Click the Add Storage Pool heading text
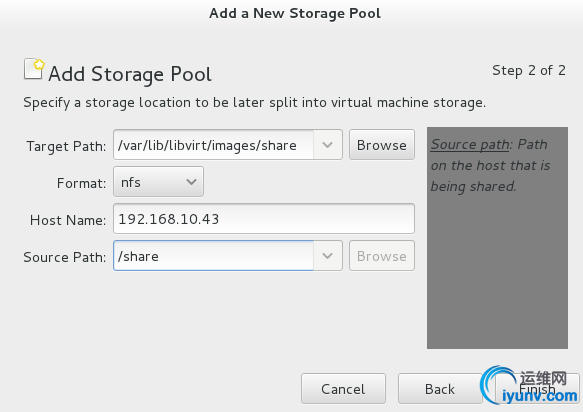 coord(130,74)
